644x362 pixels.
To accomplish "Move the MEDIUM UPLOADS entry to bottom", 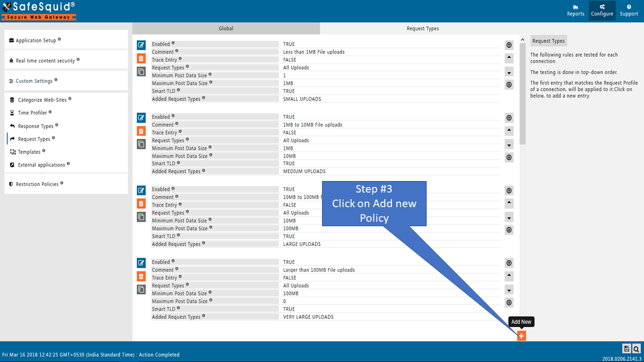I will (x=509, y=158).
